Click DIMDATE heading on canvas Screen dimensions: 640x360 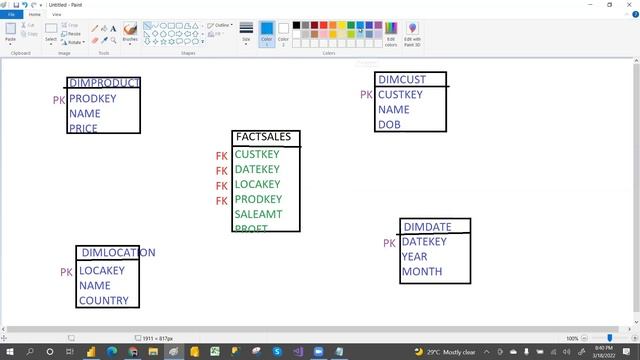427,227
